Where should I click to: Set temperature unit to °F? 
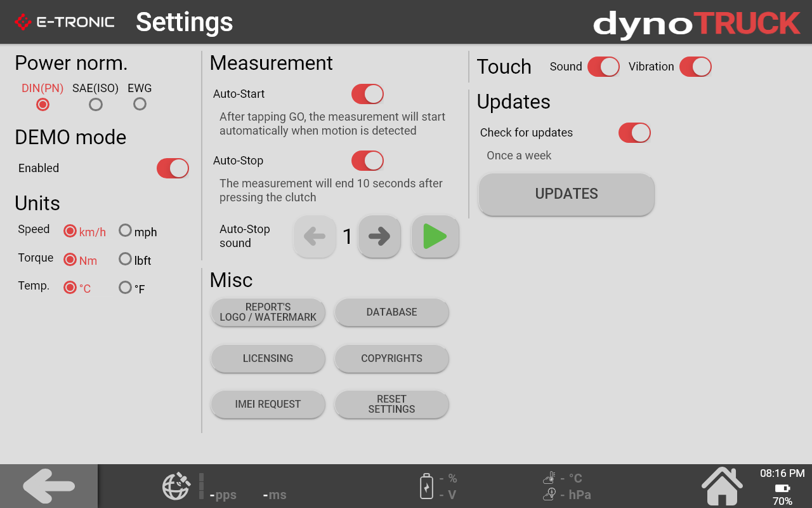click(x=126, y=288)
